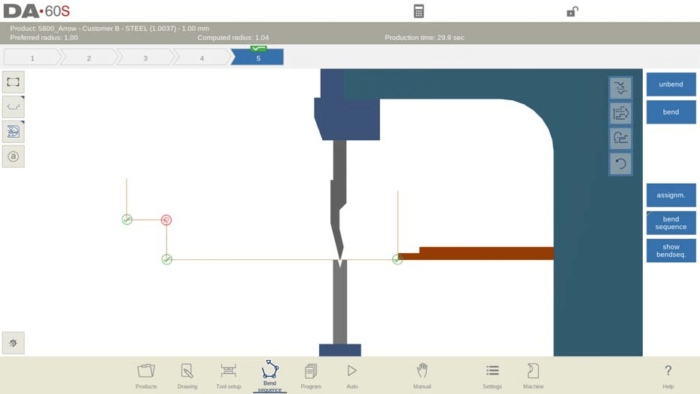700x394 pixels.
Task: Open the calculator icon in header
Action: click(x=418, y=11)
